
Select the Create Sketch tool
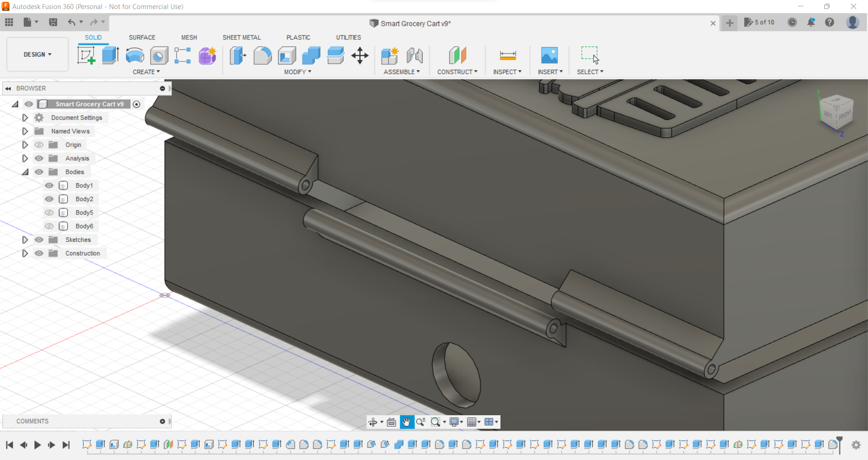click(x=86, y=56)
